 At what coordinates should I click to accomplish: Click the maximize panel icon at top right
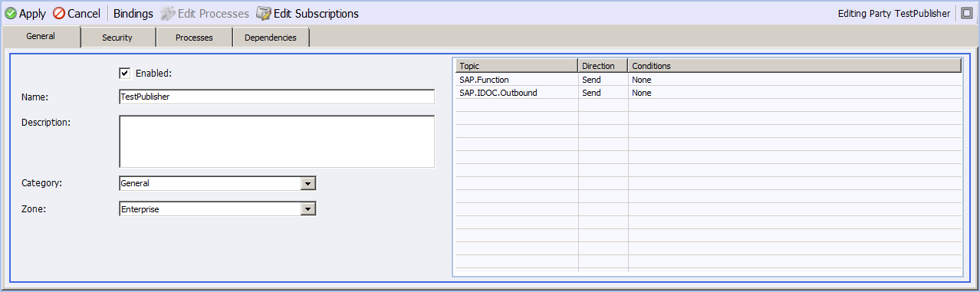tap(966, 14)
